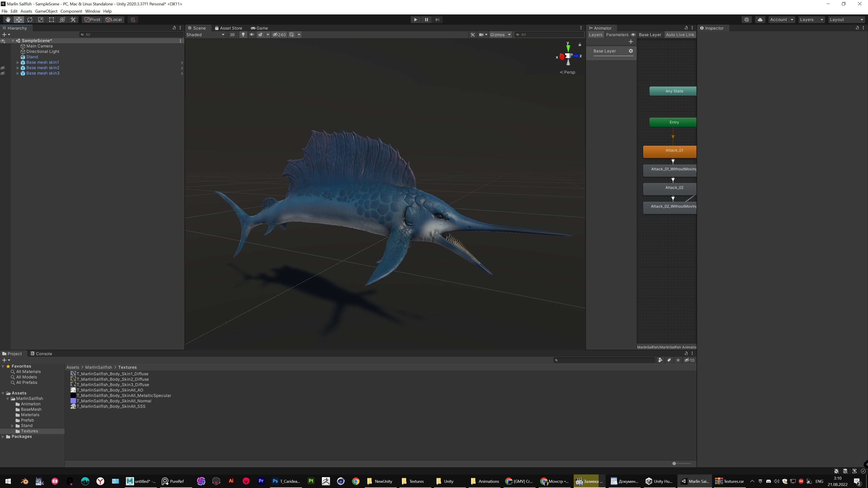Select the Rotate tool
Image resolution: width=868 pixels, height=488 pixels.
30,19
